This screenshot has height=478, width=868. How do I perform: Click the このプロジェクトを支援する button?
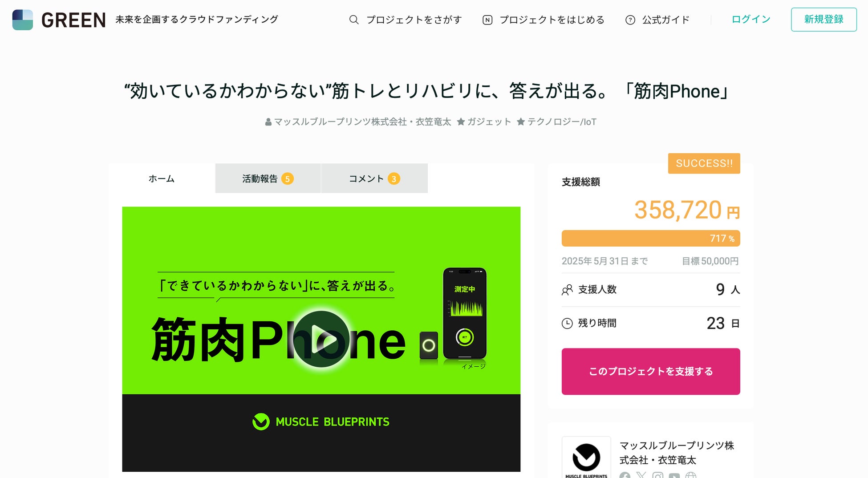click(x=651, y=371)
